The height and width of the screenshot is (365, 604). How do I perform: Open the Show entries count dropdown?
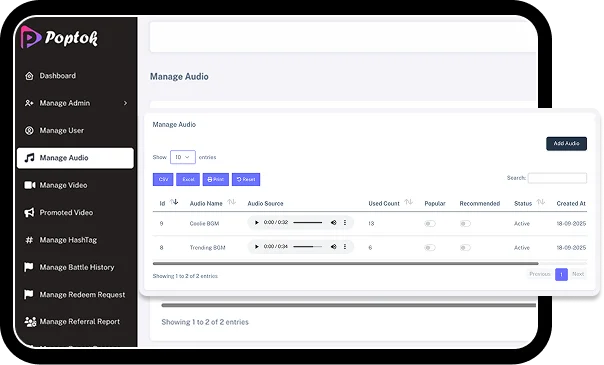click(x=183, y=157)
